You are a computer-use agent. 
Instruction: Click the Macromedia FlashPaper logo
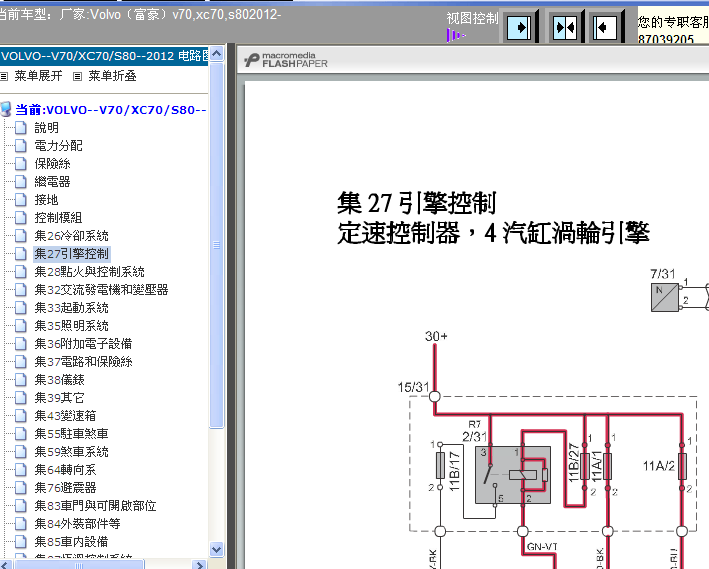click(x=286, y=60)
